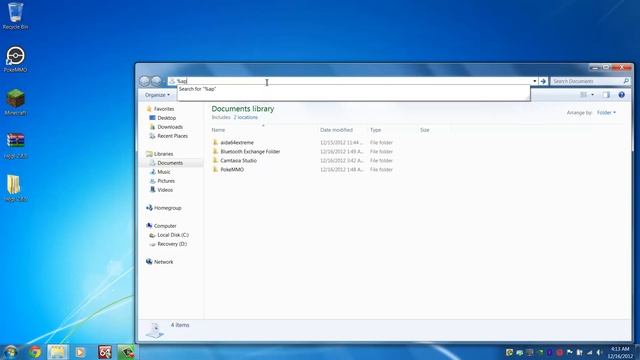Open the WinRAR archive desktop icon
640x360 pixels.
click(x=16, y=145)
